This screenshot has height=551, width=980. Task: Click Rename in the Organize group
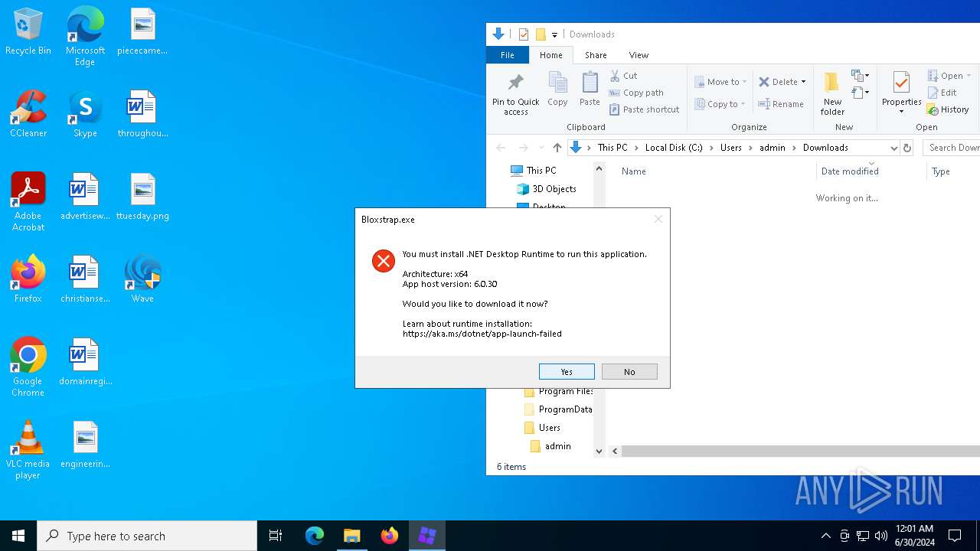click(781, 104)
